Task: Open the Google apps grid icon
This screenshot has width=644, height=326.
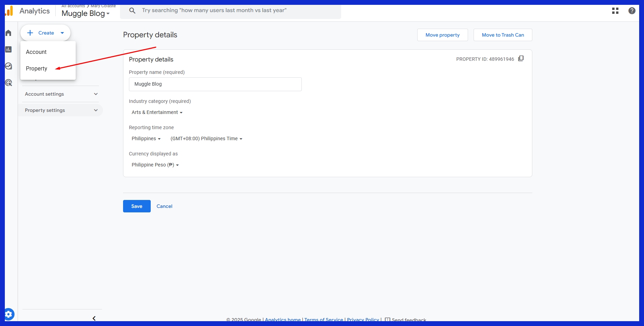Action: pos(615,11)
